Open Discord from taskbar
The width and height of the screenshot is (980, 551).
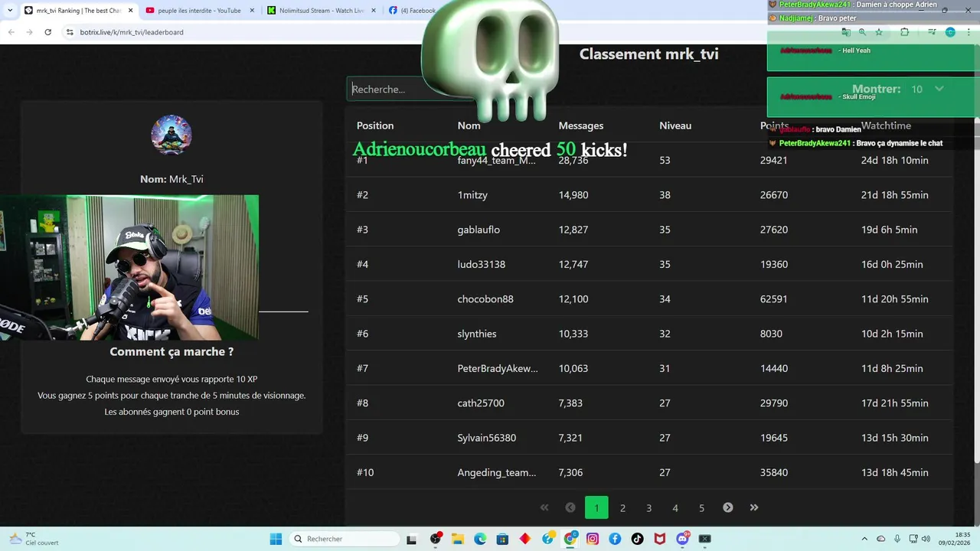[682, 539]
